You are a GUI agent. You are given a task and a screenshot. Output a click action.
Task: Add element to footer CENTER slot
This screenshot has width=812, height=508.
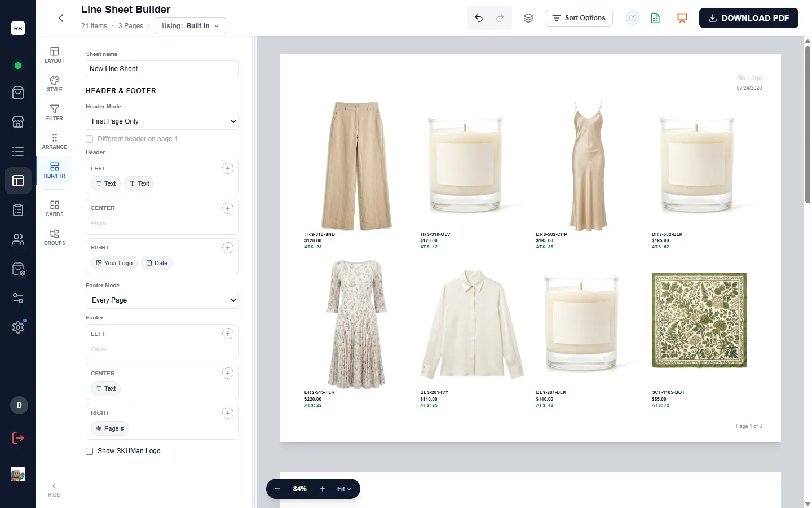pyautogui.click(x=228, y=373)
